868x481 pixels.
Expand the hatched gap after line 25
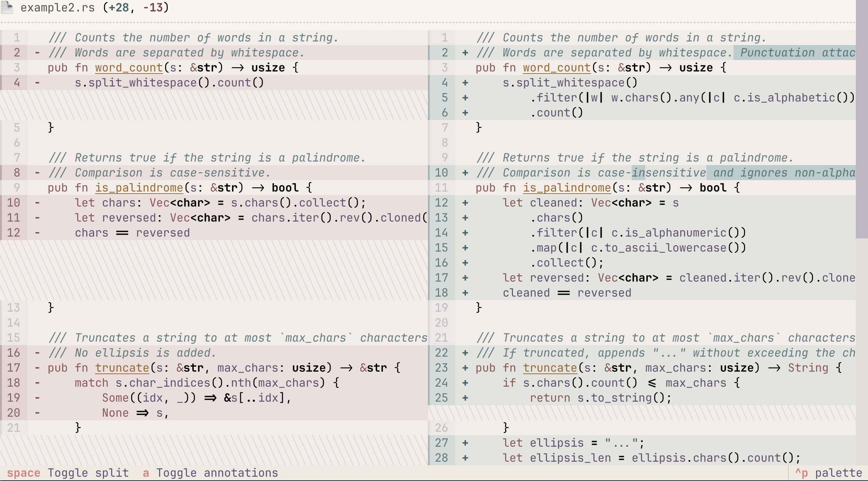click(x=643, y=413)
